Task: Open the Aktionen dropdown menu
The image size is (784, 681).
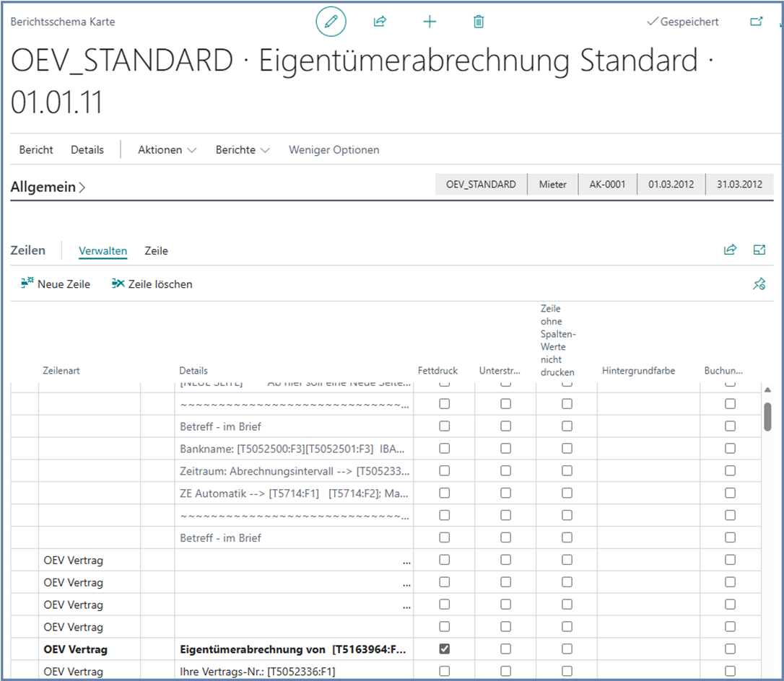Action: [x=167, y=150]
